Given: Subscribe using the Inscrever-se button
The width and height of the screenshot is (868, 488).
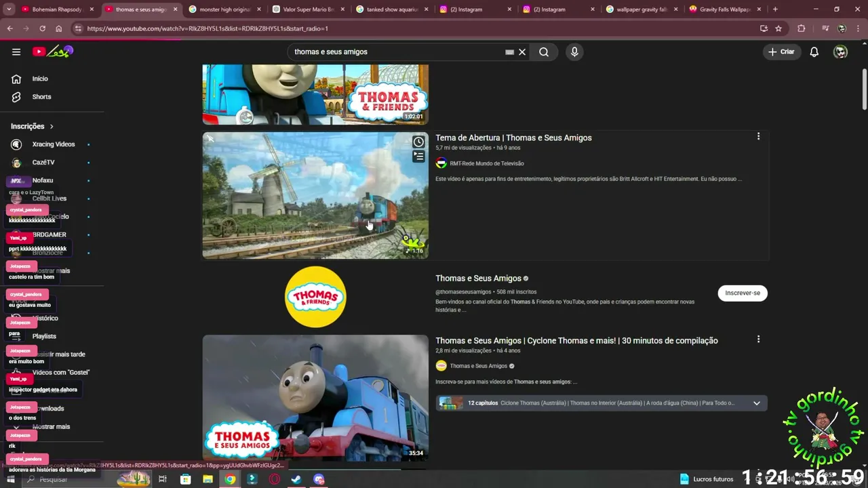Looking at the screenshot, I should [x=743, y=293].
